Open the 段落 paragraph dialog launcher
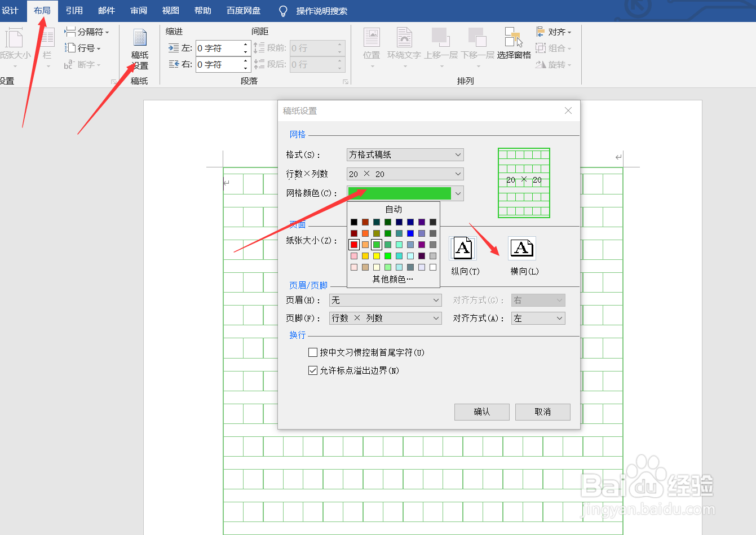Image resolution: width=756 pixels, height=535 pixels. point(346,82)
